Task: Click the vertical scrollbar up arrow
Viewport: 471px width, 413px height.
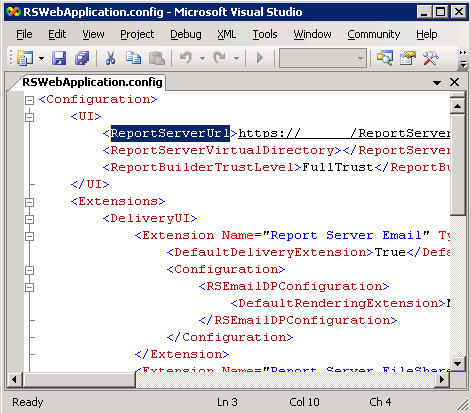Action: tap(458, 106)
